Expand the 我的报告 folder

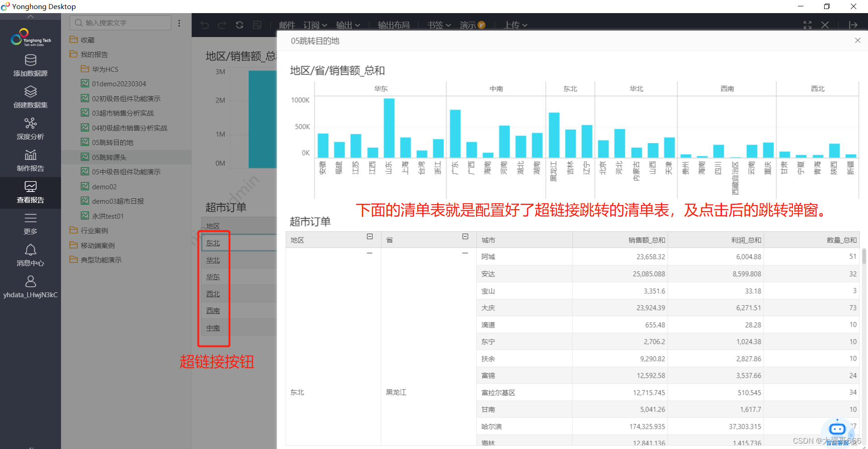click(89, 54)
